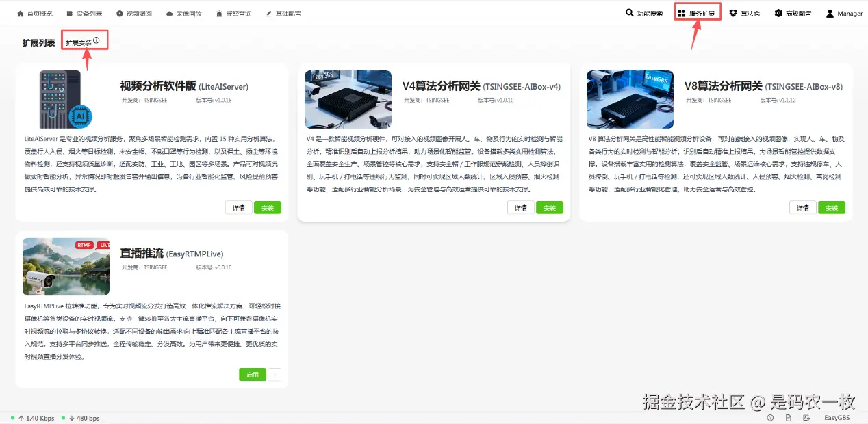Click the boxes icon of 算法仓
The height and width of the screenshot is (424, 868).
[x=733, y=13]
